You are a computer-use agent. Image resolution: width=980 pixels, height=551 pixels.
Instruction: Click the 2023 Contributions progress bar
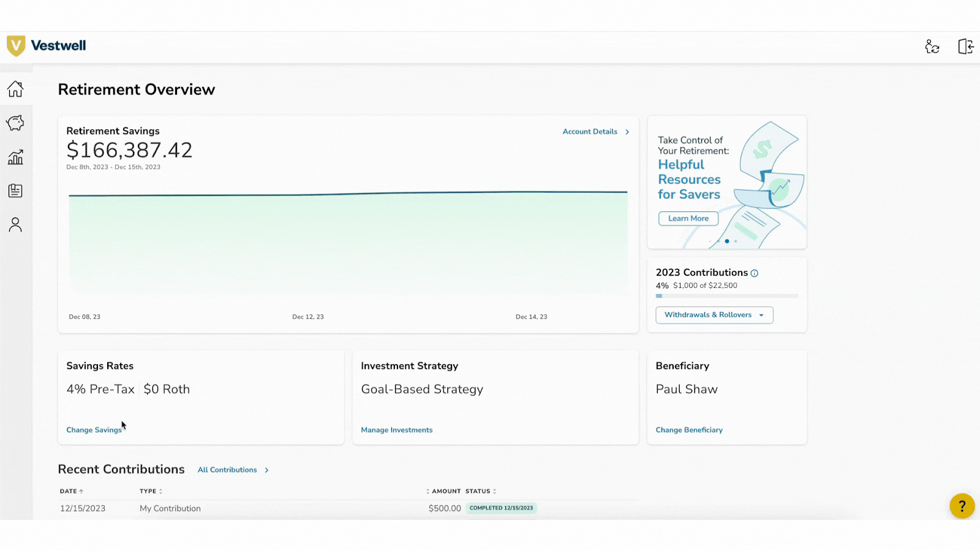726,295
